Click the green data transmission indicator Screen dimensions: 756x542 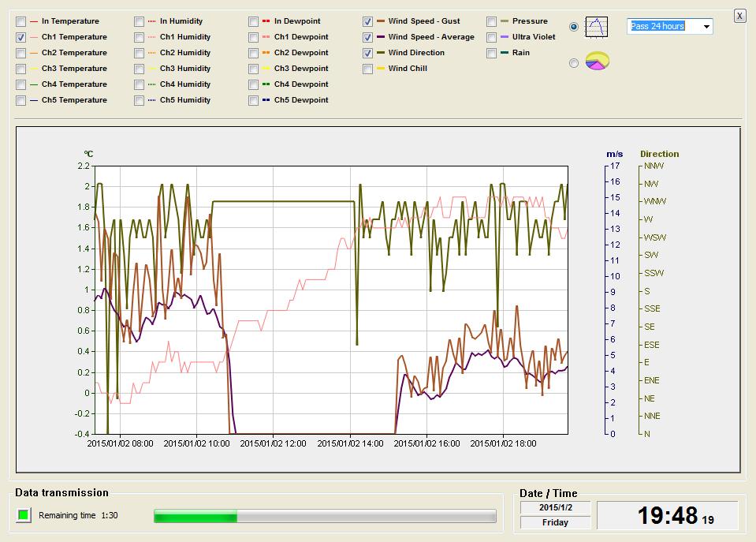pyautogui.click(x=24, y=515)
